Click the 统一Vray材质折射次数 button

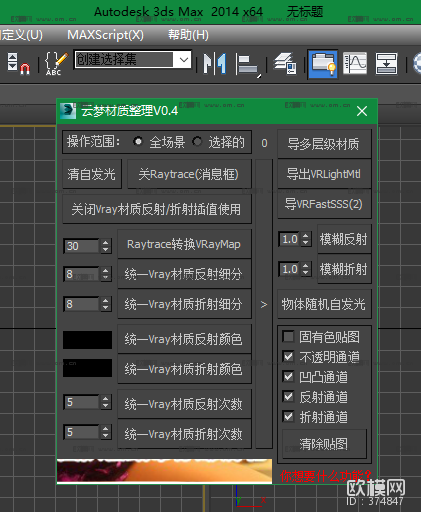[184, 434]
